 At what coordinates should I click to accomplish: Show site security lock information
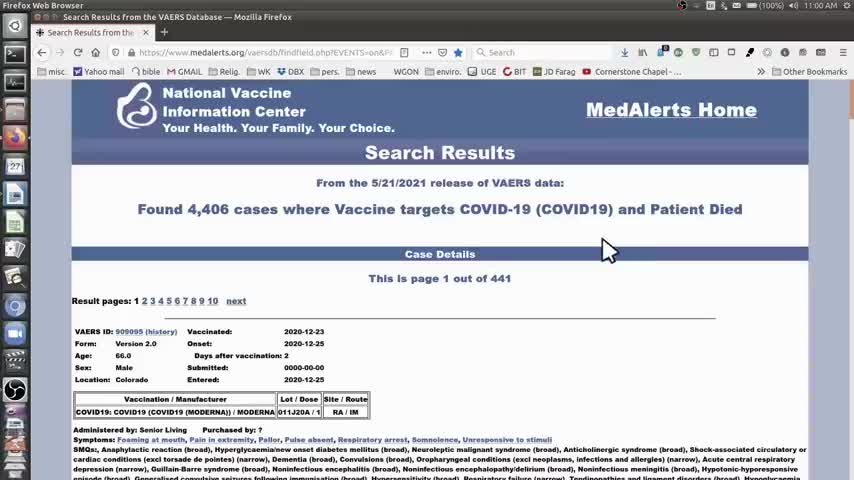[x=131, y=53]
